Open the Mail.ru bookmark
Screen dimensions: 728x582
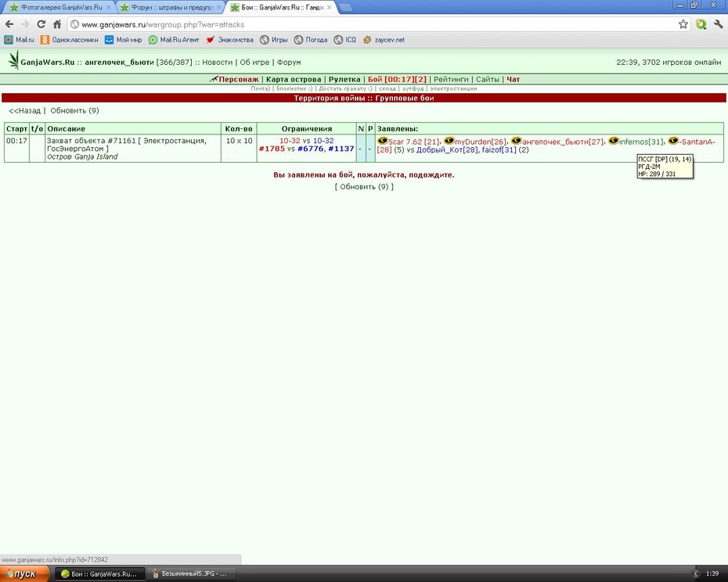click(19, 40)
